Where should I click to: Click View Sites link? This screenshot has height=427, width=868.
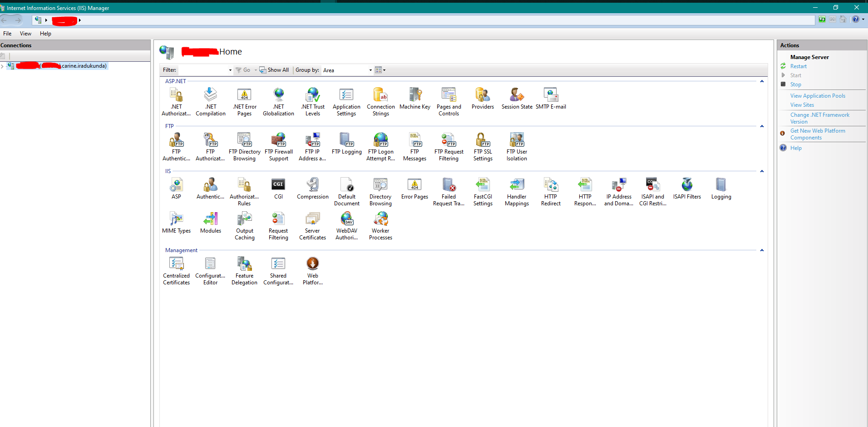(802, 105)
